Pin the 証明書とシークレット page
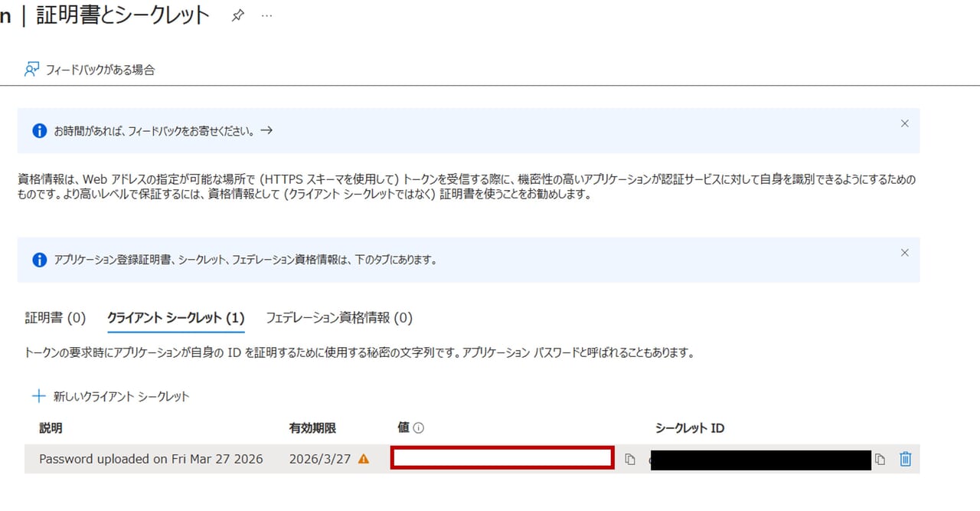This screenshot has height=511, width=980. tap(237, 16)
